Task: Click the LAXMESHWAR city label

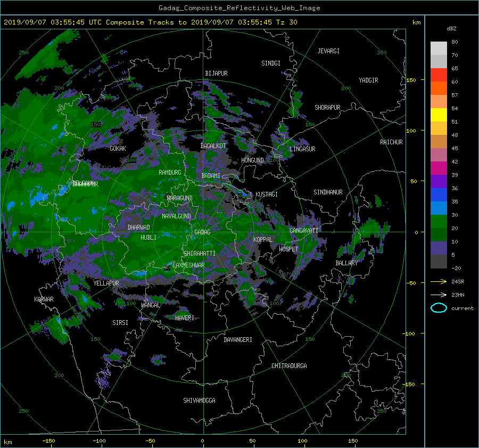Action: (188, 265)
